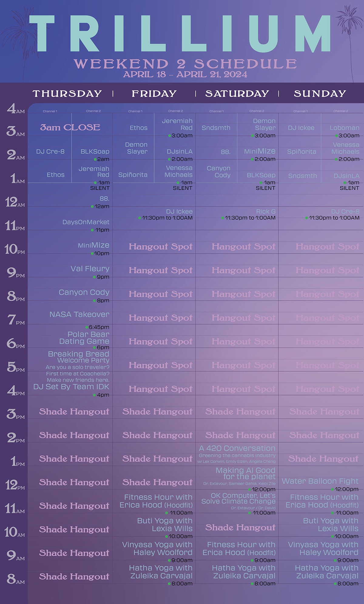Select the Breaking Bread Welcome Party listing
Screen dimensions: 364x604
coord(79,357)
